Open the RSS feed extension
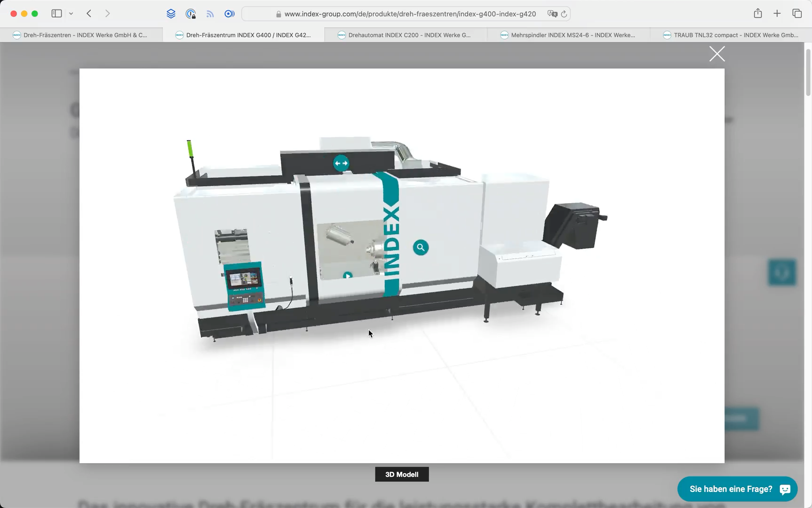The height and width of the screenshot is (508, 812). pos(210,13)
